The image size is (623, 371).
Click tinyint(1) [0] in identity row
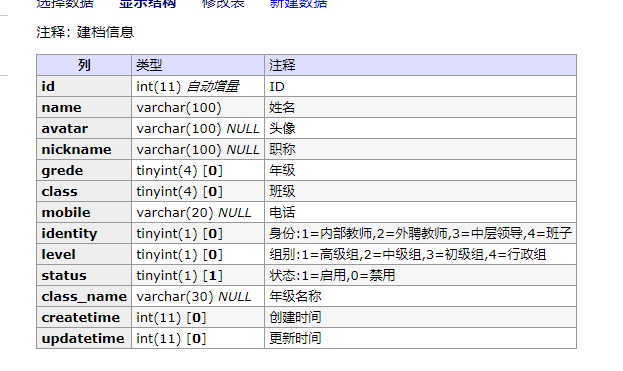pyautogui.click(x=198, y=234)
